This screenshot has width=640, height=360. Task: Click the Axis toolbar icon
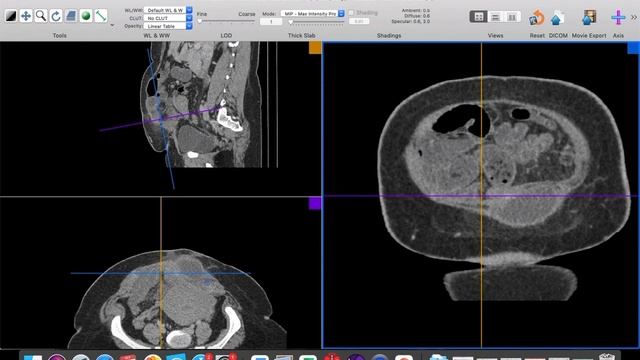tap(618, 18)
